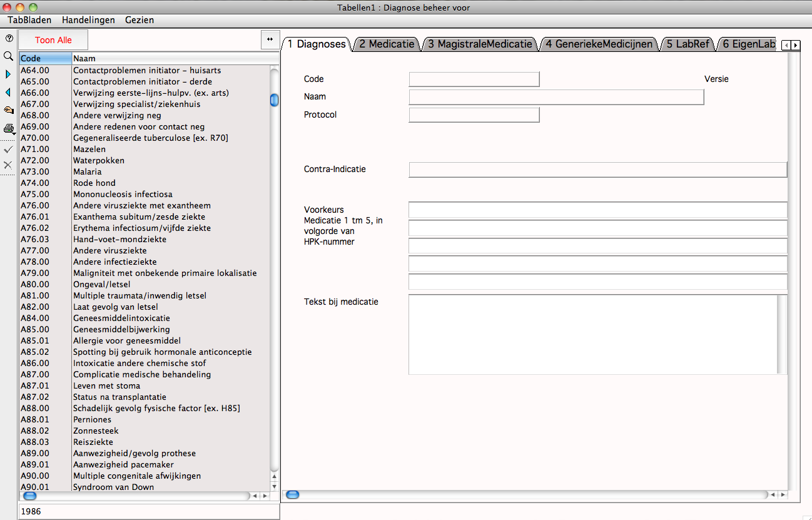
Task: Click the X cancel icon in left toolbar
Action: (x=9, y=165)
